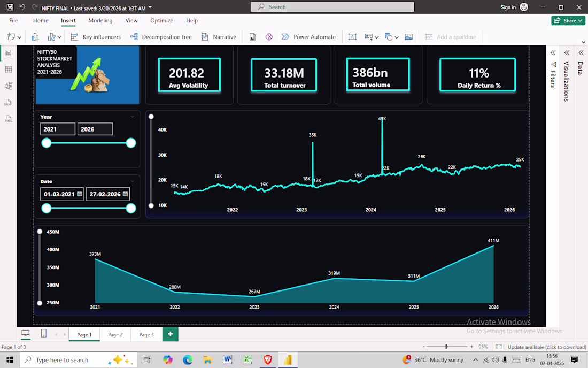Click the zoom in plus button
588x368 pixels.
click(471, 347)
